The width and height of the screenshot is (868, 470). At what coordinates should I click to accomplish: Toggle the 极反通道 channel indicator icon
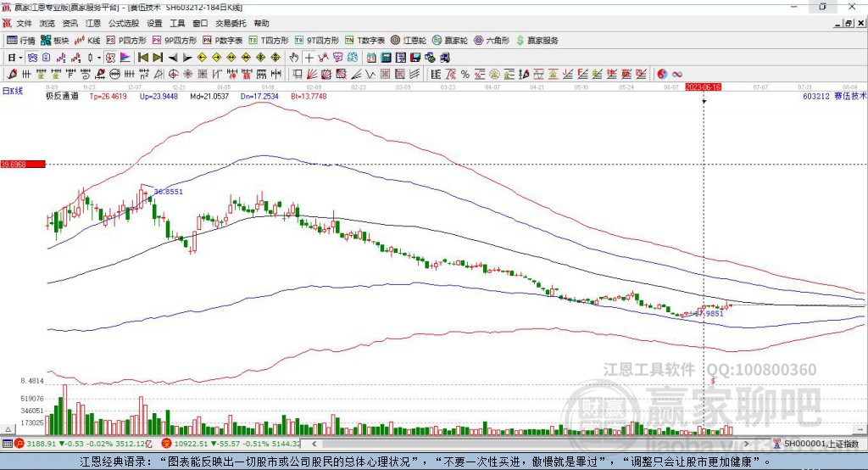point(111,58)
